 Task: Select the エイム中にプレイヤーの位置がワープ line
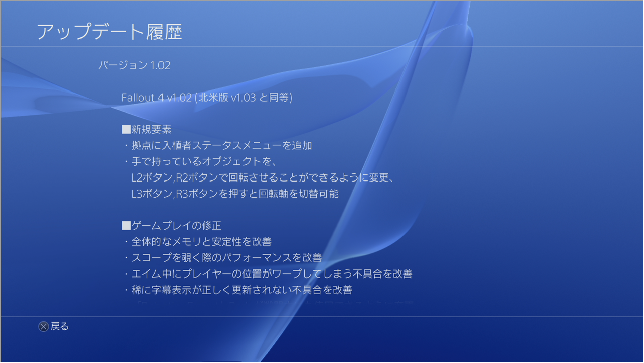268,274
